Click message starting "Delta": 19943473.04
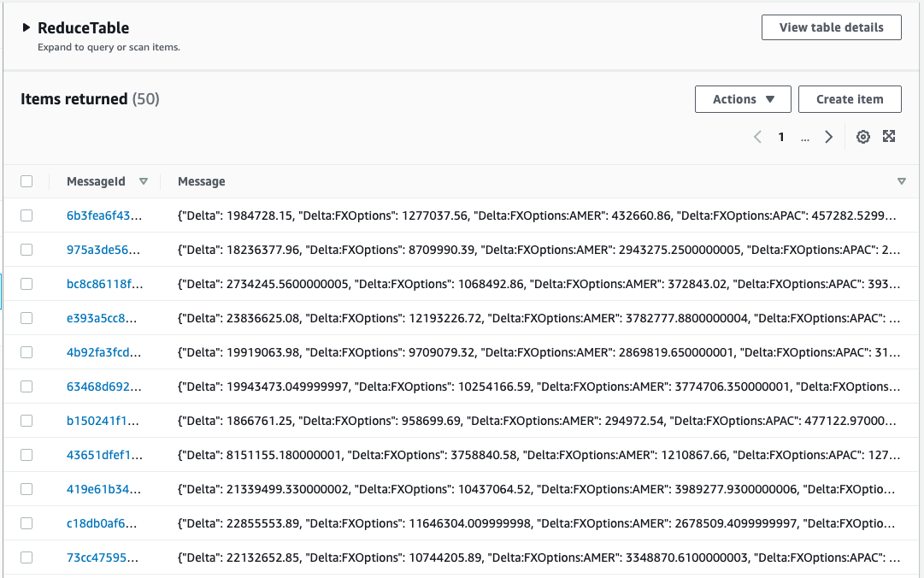The height and width of the screenshot is (578, 924). 539,386
